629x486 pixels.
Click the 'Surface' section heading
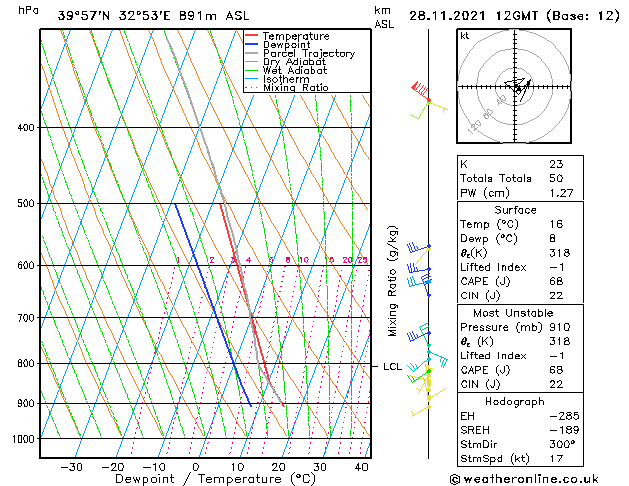tap(515, 210)
